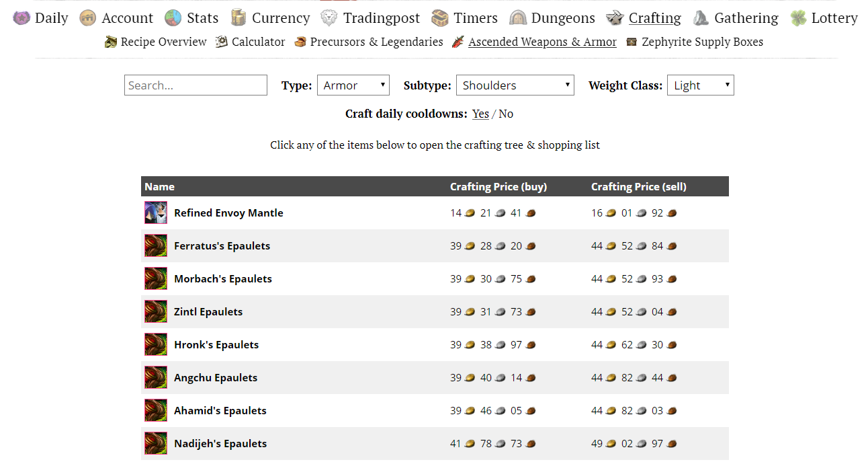Open Nadijeh's Epaulets crafting tree
Screen dimensions: 868x462
coord(220,444)
